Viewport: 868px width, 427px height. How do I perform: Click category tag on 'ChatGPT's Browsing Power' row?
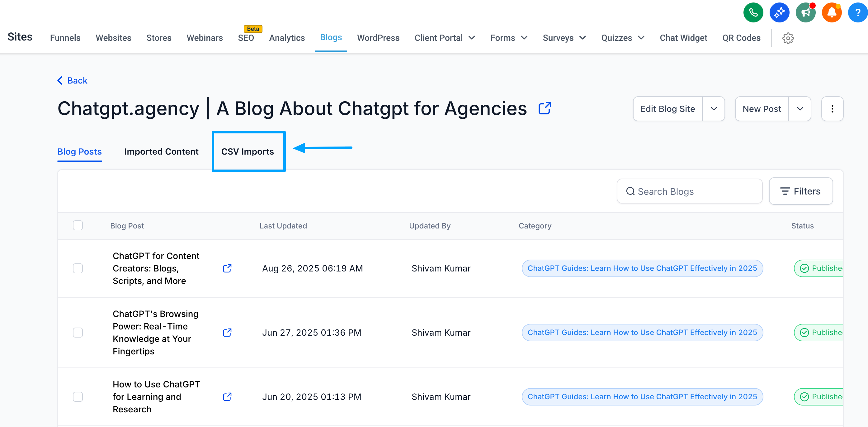(x=642, y=332)
